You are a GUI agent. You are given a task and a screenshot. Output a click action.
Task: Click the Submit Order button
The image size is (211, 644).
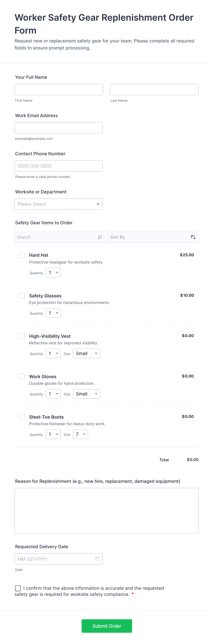[107, 626]
